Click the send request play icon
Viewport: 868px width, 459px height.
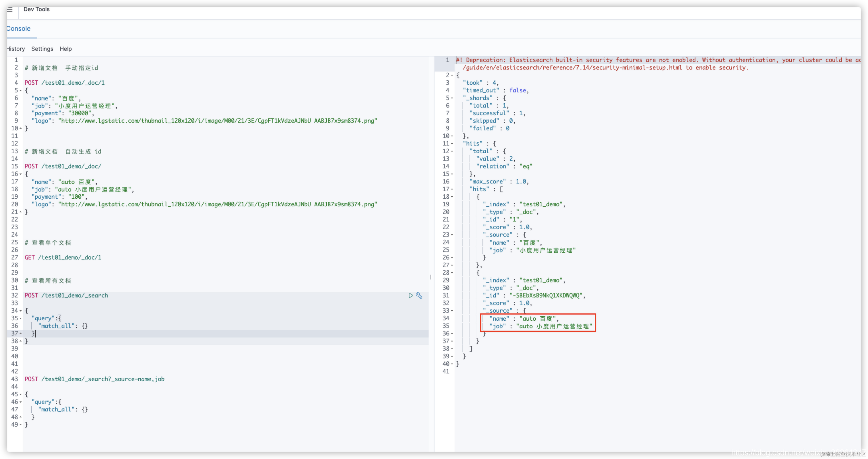(x=410, y=296)
